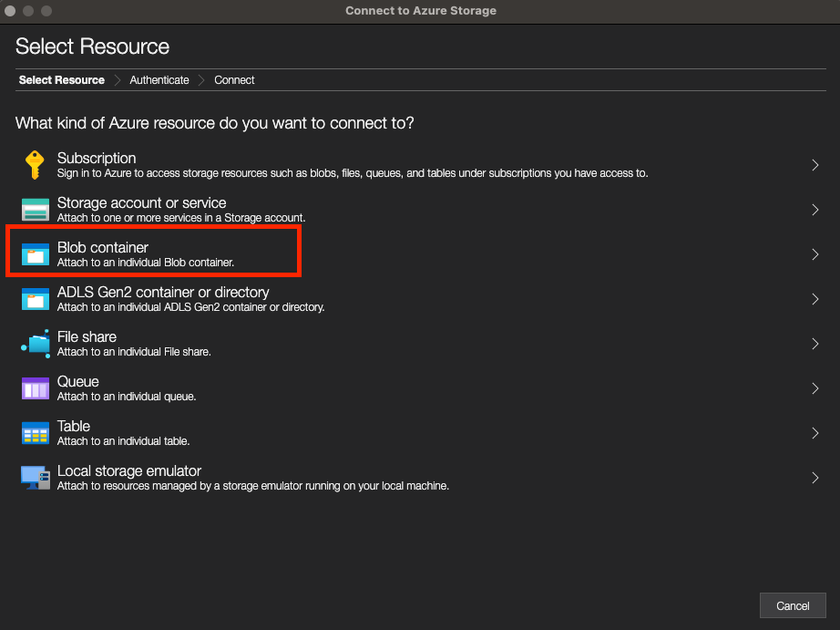Go to Select Resource breadcrumb step
Image resolution: width=840 pixels, height=630 pixels.
61,80
